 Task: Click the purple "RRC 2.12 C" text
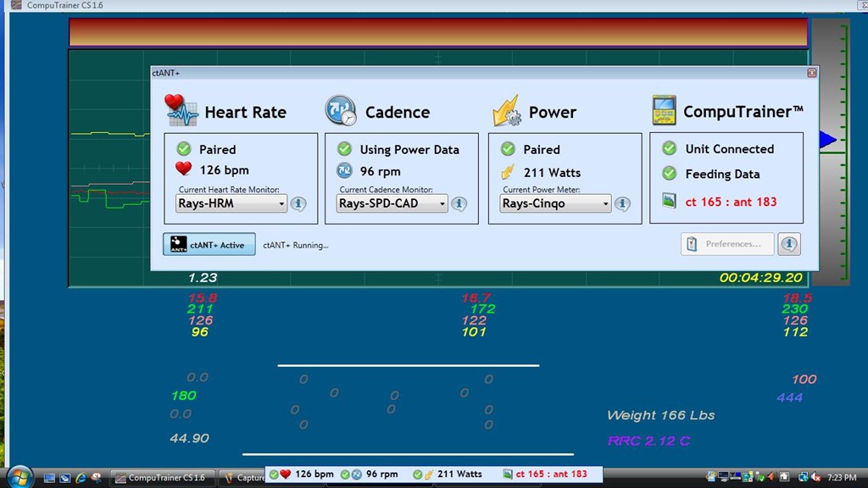tap(648, 441)
